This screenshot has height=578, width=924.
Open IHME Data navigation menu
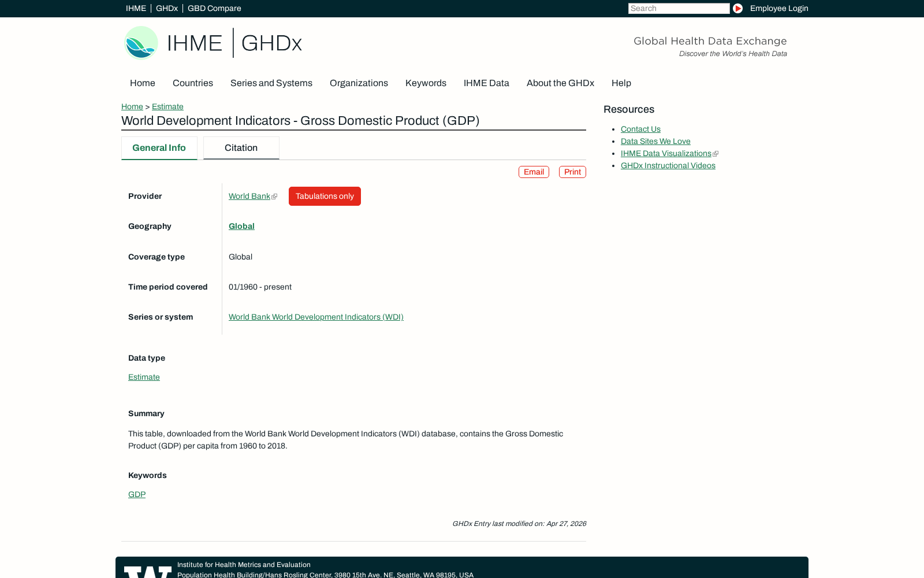[486, 83]
